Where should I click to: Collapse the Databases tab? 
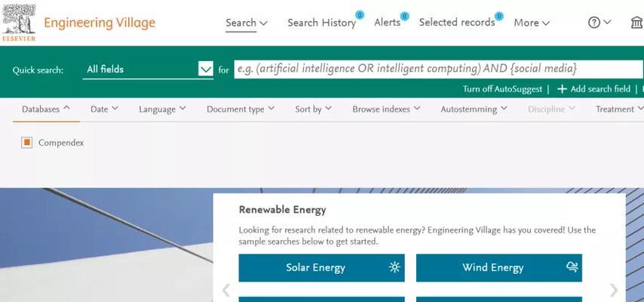pos(46,109)
